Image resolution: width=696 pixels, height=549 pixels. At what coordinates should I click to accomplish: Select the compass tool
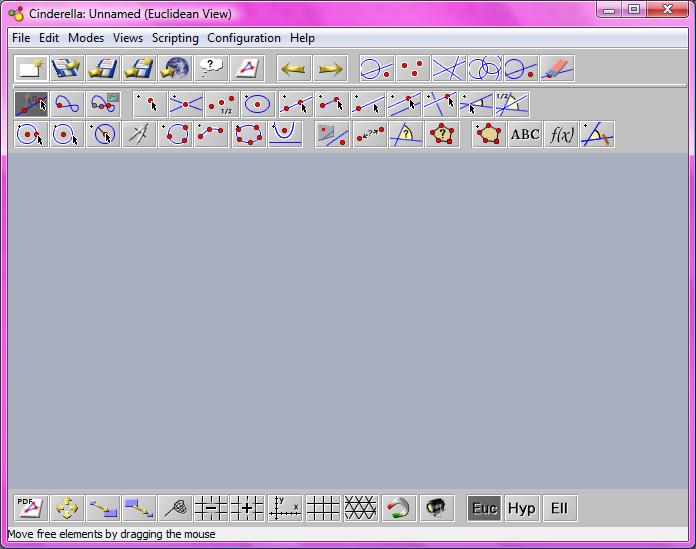139,134
